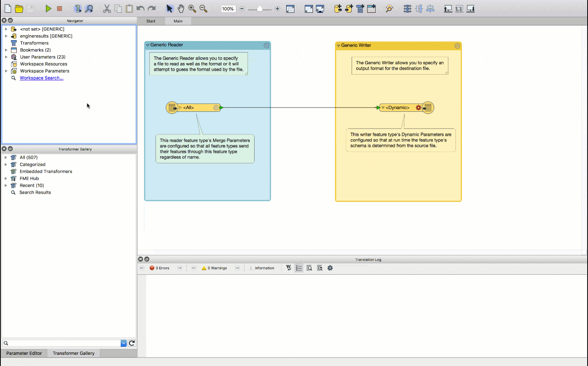Open the Parameter Editor tab

[24, 353]
